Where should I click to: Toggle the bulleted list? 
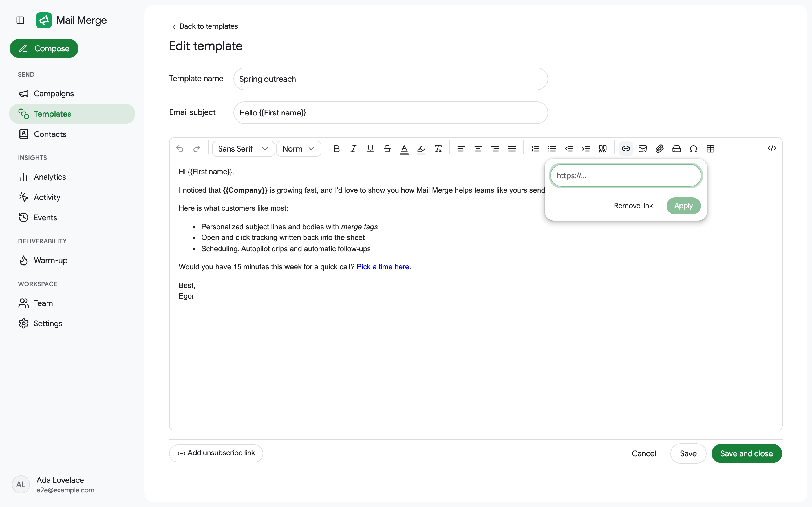coord(552,148)
